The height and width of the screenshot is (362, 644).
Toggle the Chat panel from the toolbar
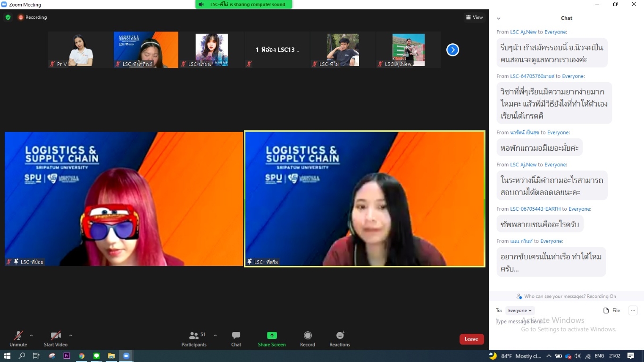pyautogui.click(x=236, y=338)
